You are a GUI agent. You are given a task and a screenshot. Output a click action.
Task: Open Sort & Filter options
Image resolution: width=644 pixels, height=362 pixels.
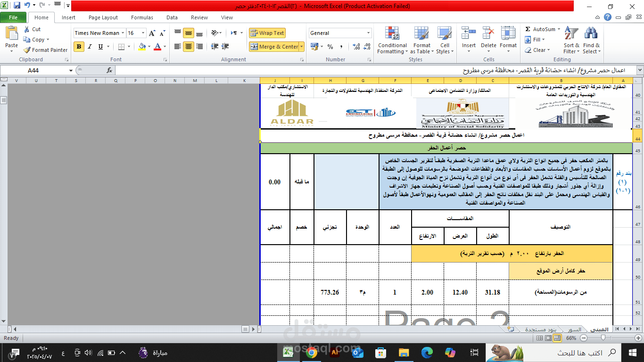[571, 41]
